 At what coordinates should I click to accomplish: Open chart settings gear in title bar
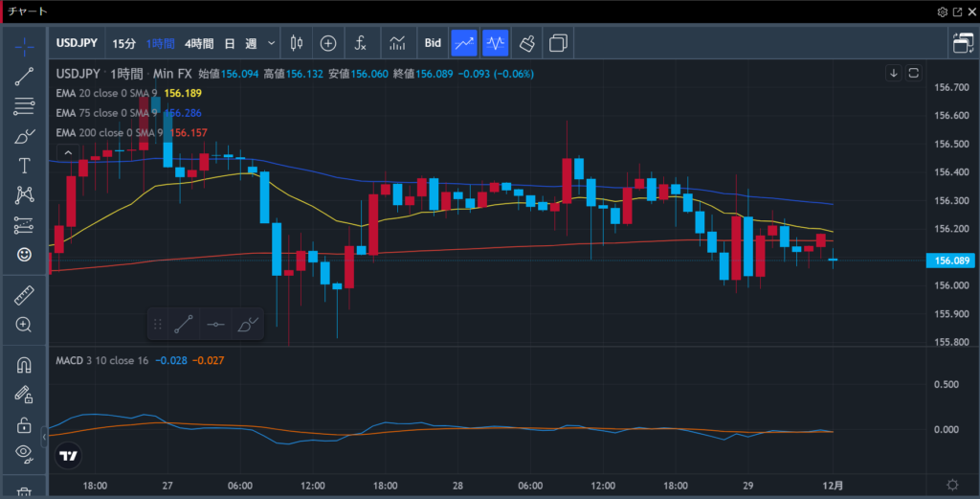click(942, 11)
